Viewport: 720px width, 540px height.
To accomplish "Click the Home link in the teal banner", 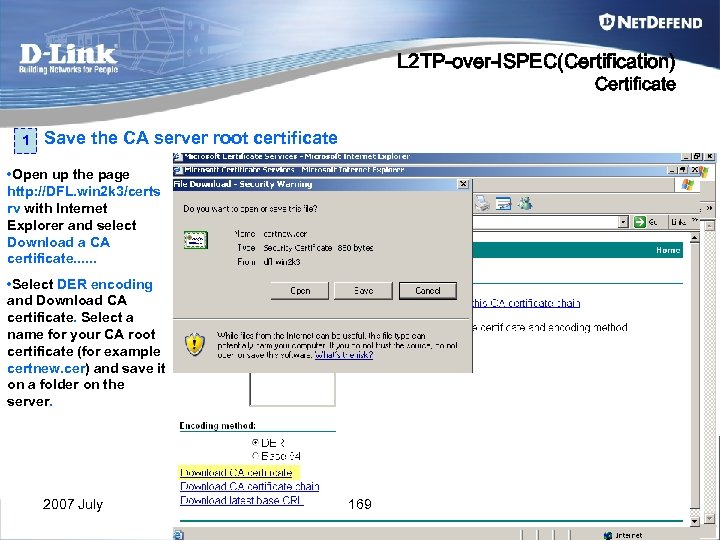I will coord(668,250).
